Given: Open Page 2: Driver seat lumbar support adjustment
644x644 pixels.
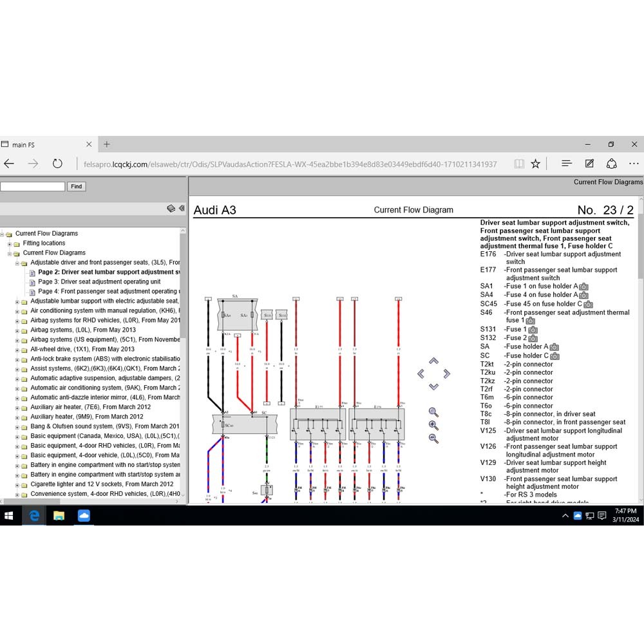Looking at the screenshot, I should [109, 272].
